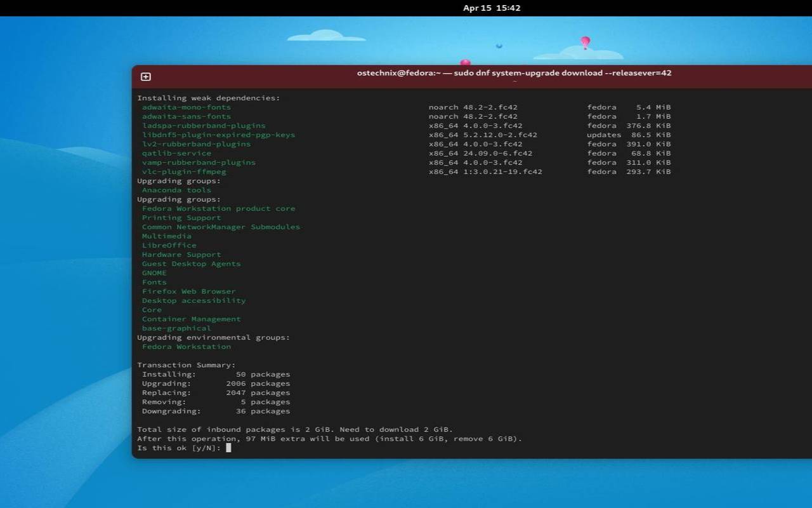
Task: Click the 'Fonts' group entry
Action: [x=154, y=282]
